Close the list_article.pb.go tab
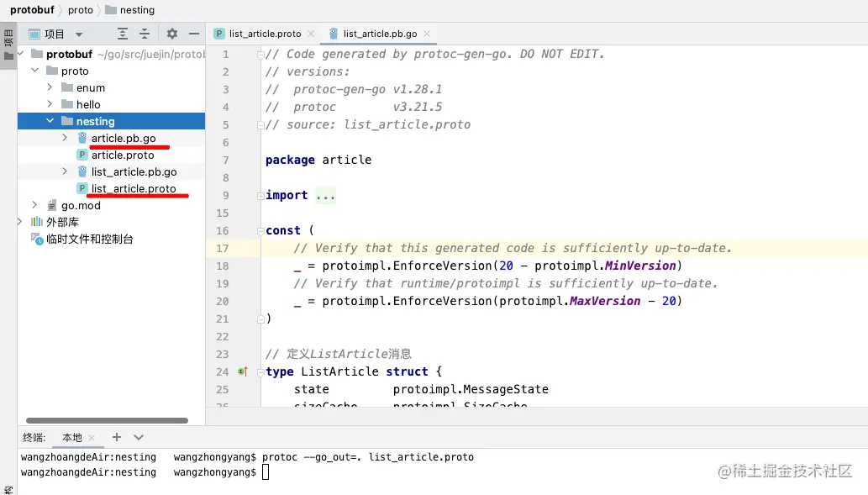 (x=427, y=34)
